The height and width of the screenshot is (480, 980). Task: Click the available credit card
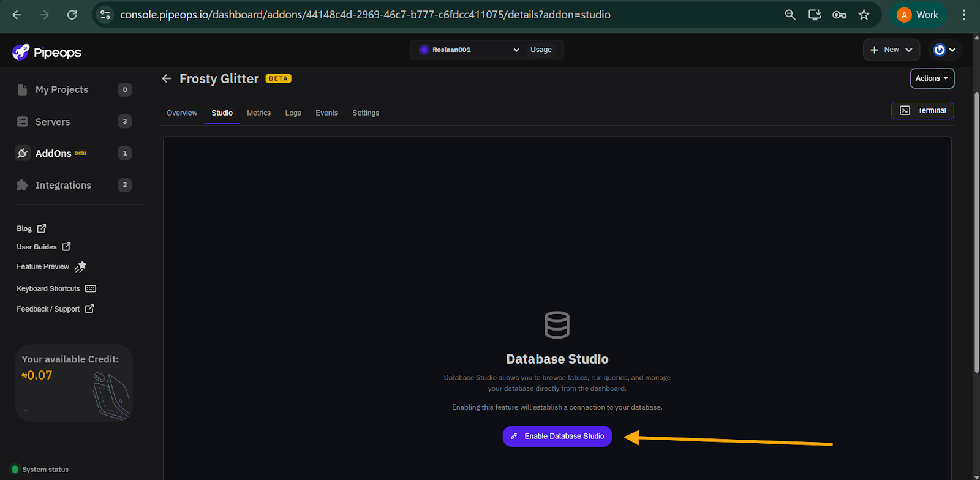(73, 383)
